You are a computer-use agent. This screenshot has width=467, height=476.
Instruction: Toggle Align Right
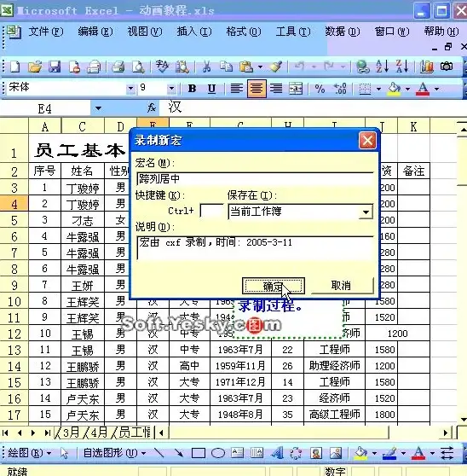click(276, 89)
